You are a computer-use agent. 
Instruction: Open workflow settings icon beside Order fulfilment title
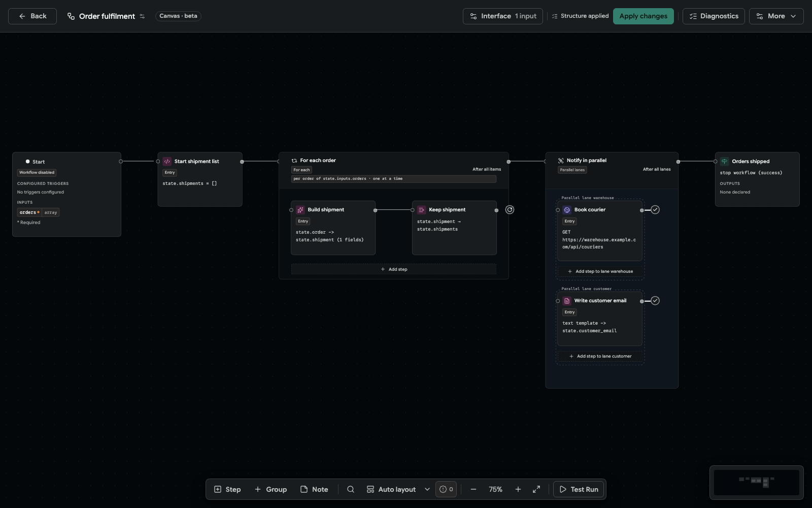click(142, 16)
